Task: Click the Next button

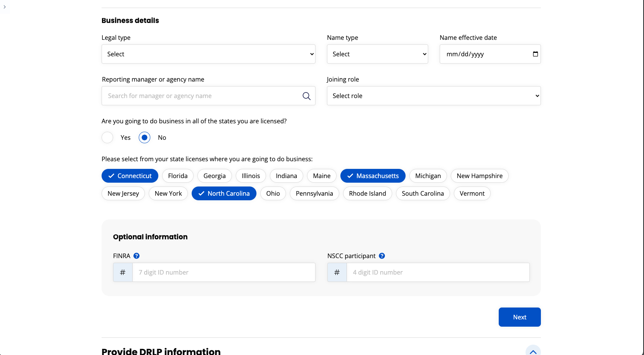Action: pos(519,317)
